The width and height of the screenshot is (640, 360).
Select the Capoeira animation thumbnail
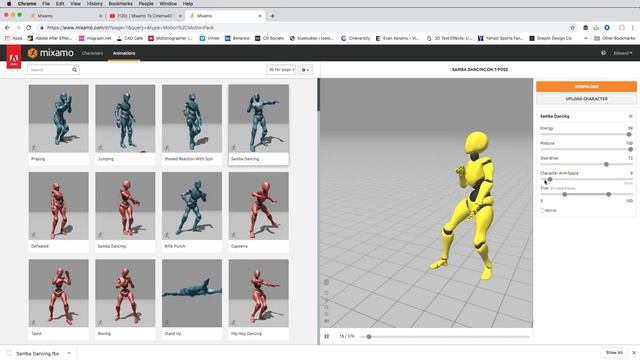click(258, 206)
